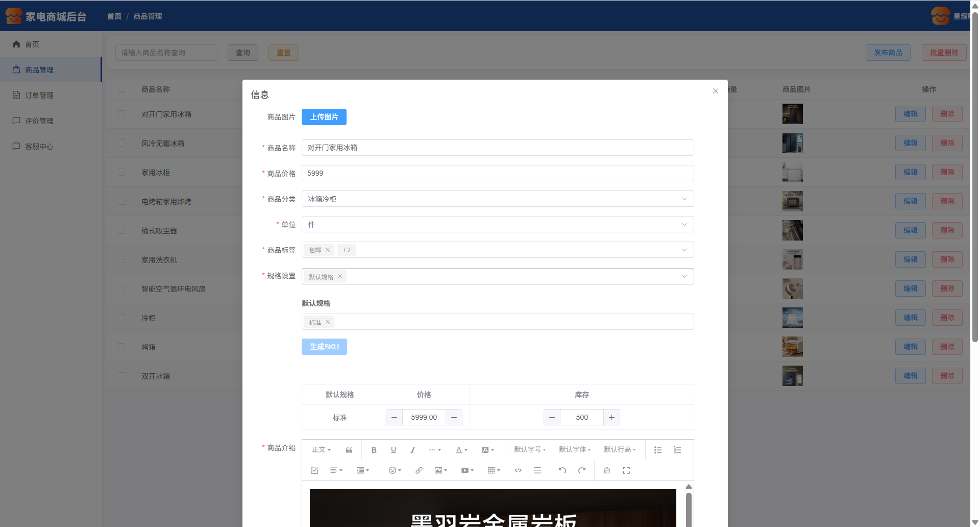Screen dimensions: 980x527
Task: Select the checkbox beside 家用冰柜
Action: click(x=121, y=172)
